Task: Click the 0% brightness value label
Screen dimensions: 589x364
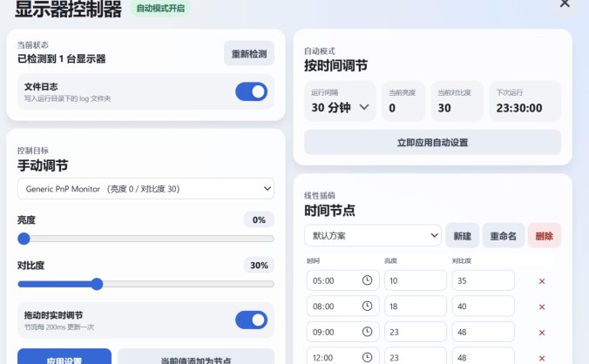Action: click(x=259, y=220)
